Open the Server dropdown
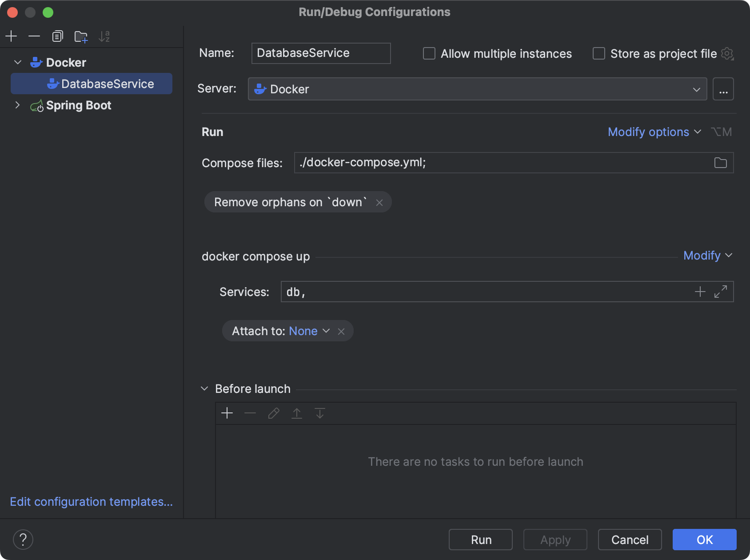The height and width of the screenshot is (560, 750). [x=697, y=89]
